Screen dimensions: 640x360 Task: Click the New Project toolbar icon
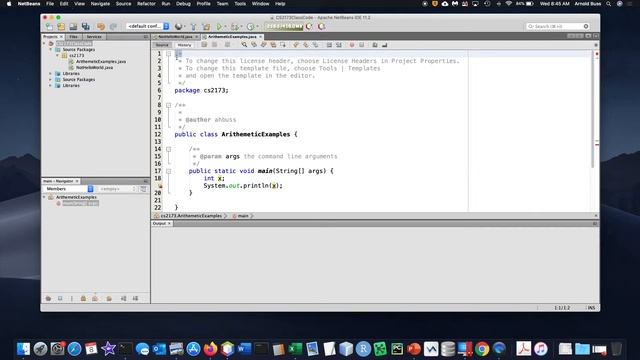click(x=61, y=27)
